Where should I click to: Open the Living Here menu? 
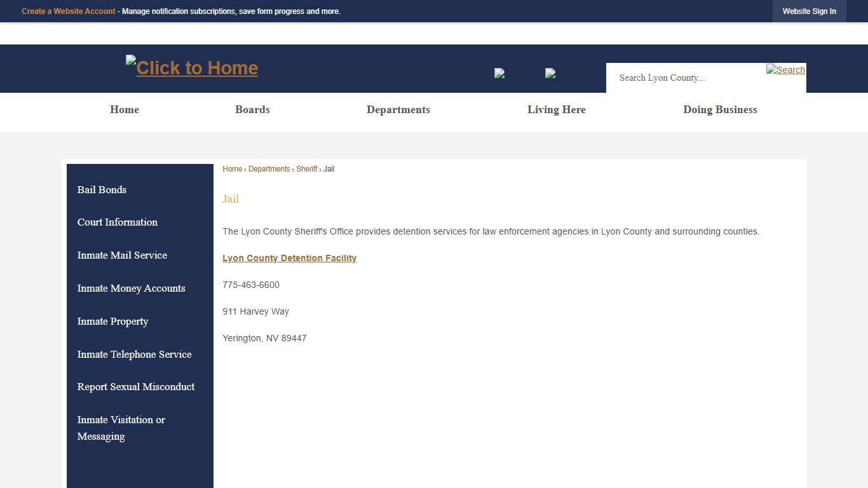coord(556,109)
